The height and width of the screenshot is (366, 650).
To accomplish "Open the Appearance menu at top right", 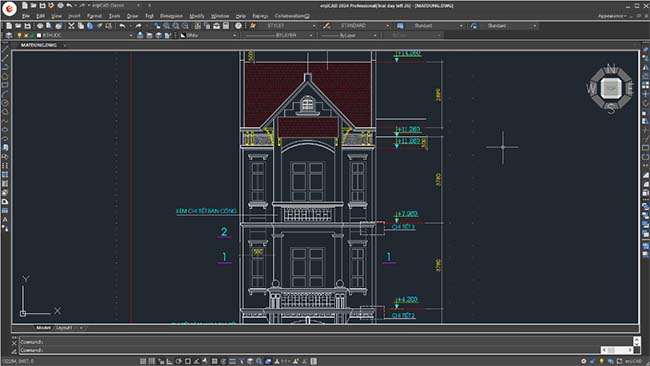I will tap(611, 16).
